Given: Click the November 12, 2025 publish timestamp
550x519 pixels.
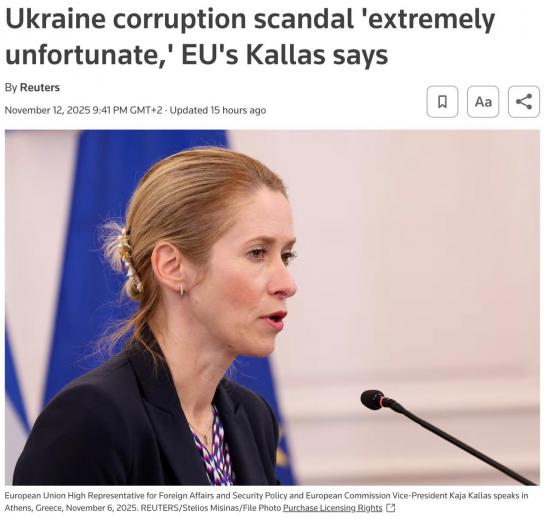Looking at the screenshot, I should [84, 111].
